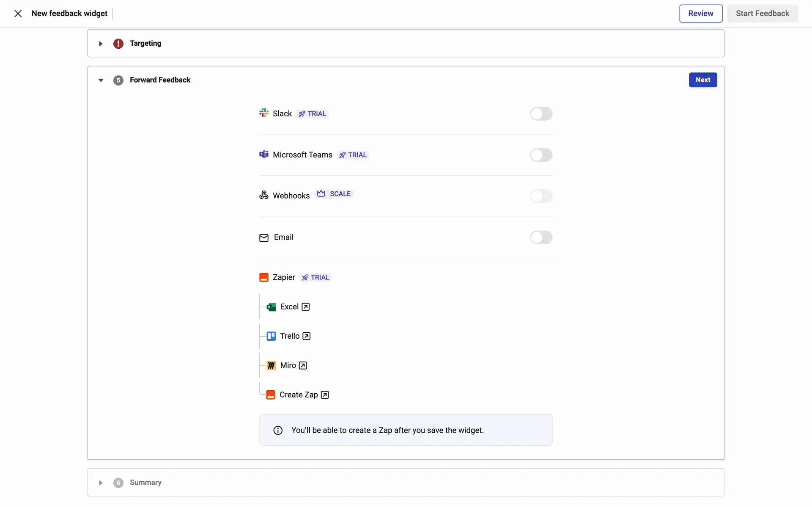Image resolution: width=812 pixels, height=508 pixels.
Task: Click the Start Feedback button
Action: tap(762, 14)
